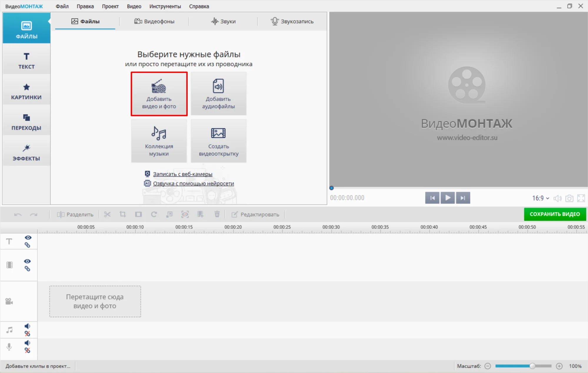Viewport: 588px width, 373px height.
Task: Toggle link on the music track
Action: tap(27, 334)
